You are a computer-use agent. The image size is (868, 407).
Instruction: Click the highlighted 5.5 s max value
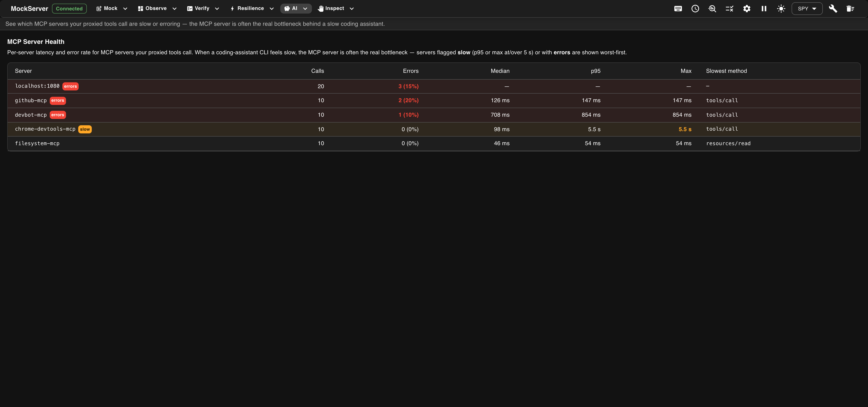point(685,129)
